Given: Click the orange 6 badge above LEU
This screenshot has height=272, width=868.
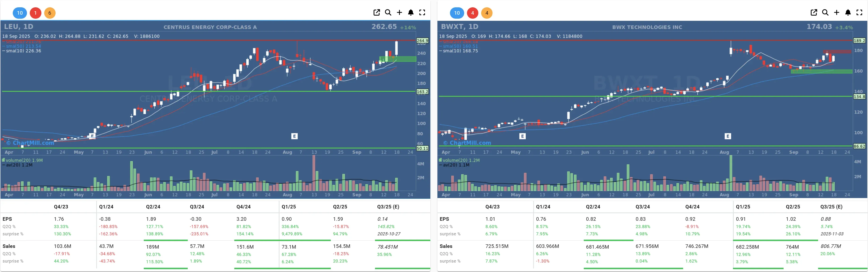Looking at the screenshot, I should (49, 13).
